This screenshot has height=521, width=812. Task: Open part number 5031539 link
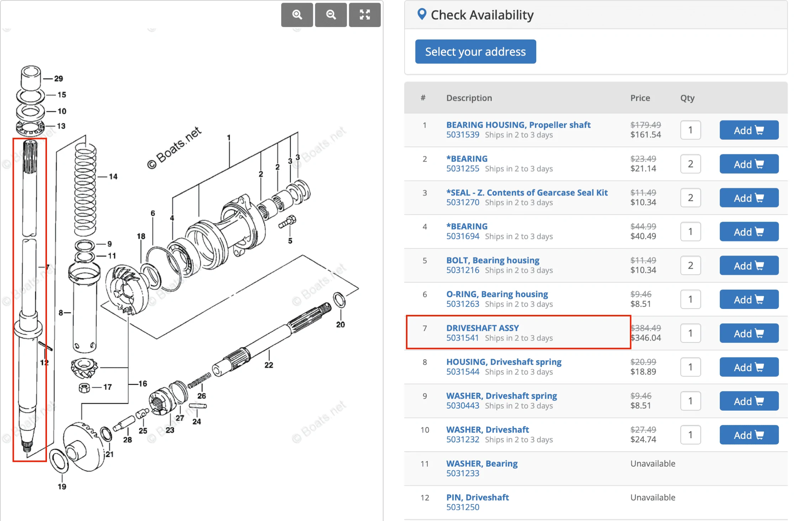coord(463,135)
